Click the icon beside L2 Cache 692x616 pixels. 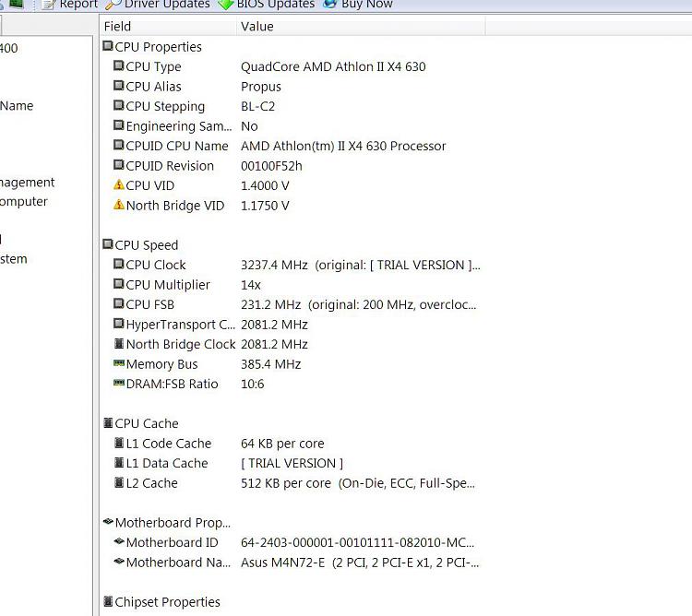(118, 482)
